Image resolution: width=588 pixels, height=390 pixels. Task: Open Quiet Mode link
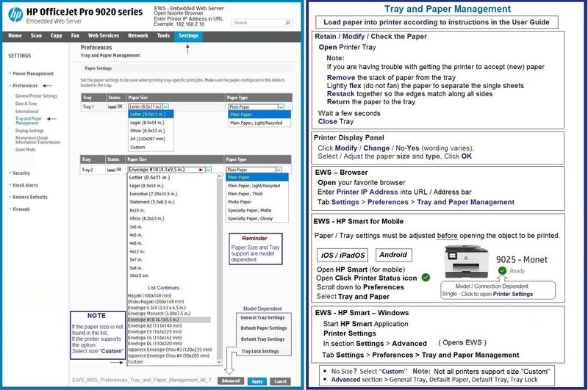point(26,150)
